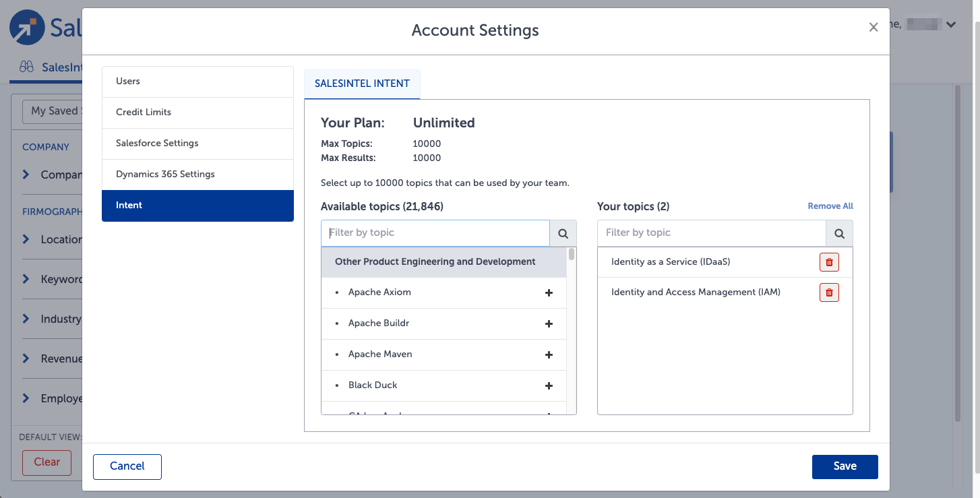980x498 pixels.
Task: Add the Apache Maven topic
Action: (549, 355)
